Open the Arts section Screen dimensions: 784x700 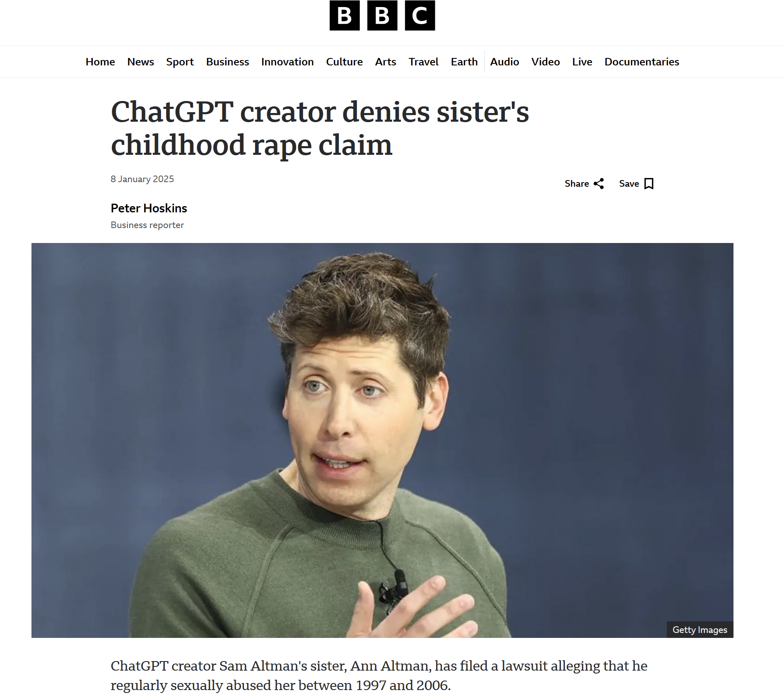tap(386, 62)
